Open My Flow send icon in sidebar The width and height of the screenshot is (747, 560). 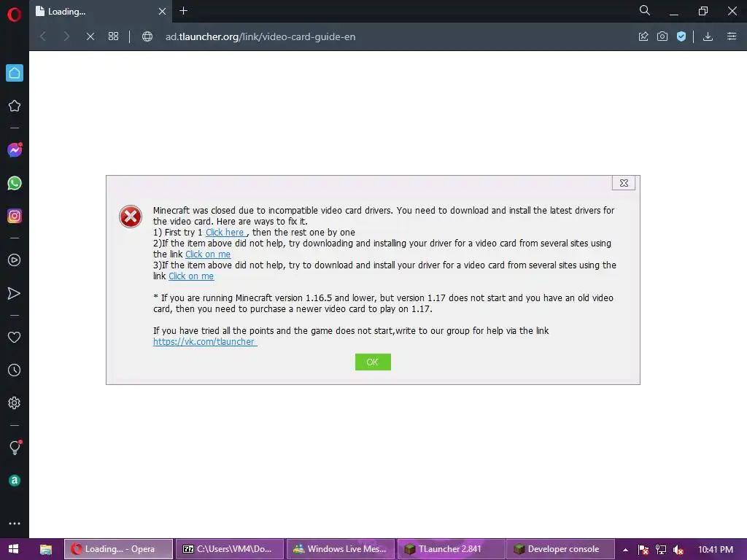pos(15,293)
